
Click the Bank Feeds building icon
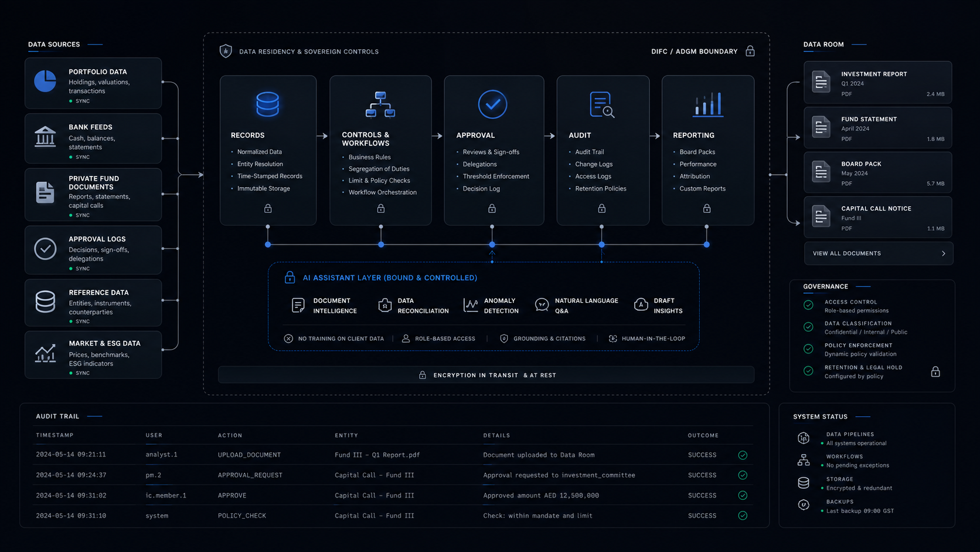[45, 137]
